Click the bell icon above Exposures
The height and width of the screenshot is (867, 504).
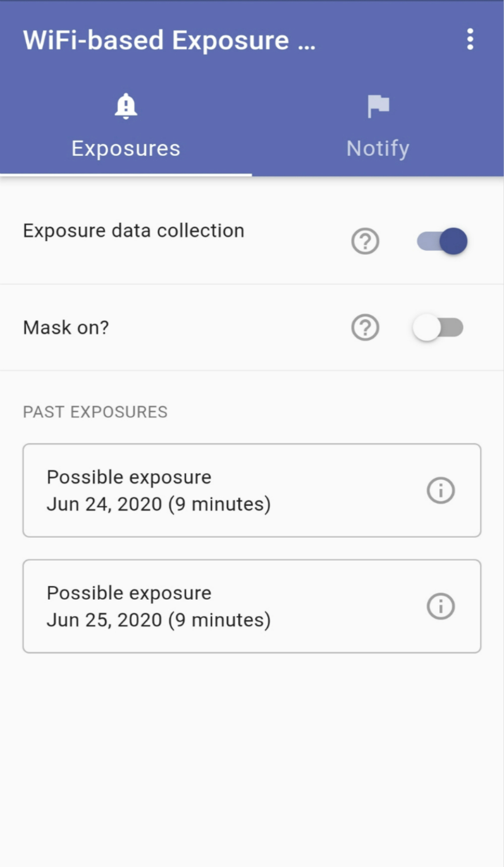click(125, 106)
